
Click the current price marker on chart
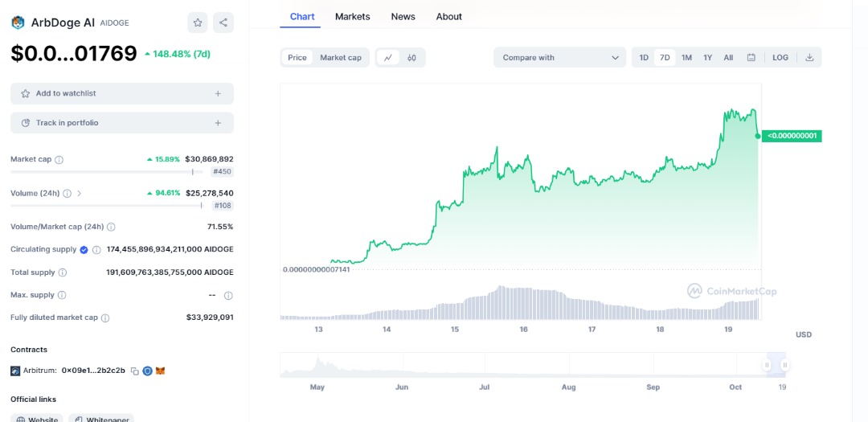point(758,136)
